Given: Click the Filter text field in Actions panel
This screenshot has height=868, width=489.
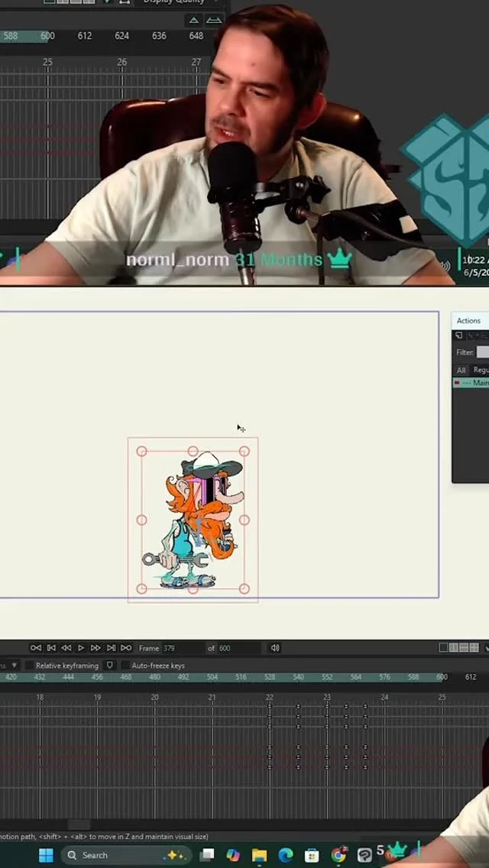Looking at the screenshot, I should (482, 352).
